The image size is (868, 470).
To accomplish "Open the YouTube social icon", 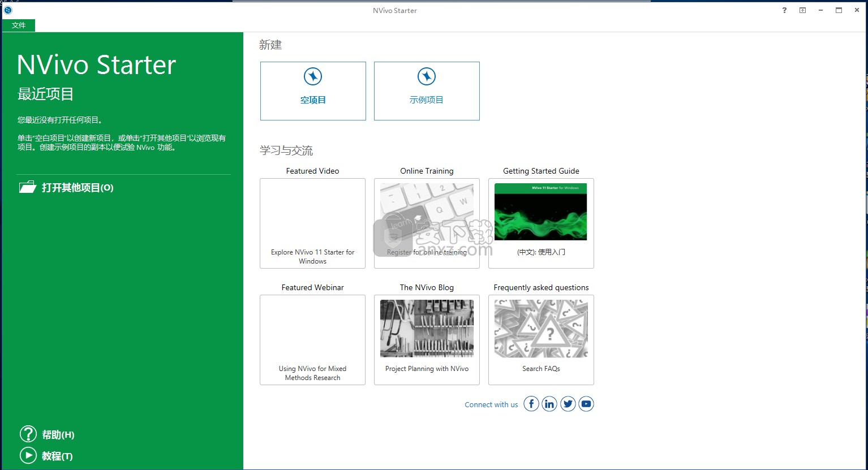I will point(586,404).
